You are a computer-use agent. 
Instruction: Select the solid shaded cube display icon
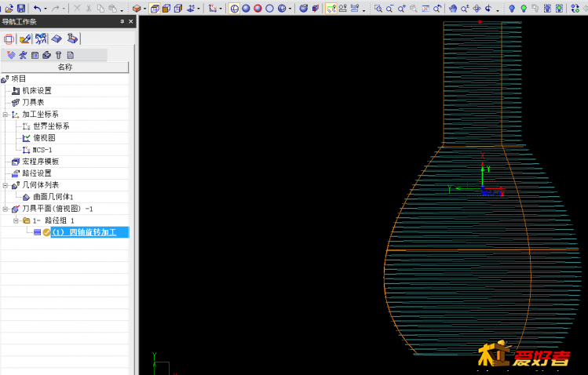click(x=166, y=9)
